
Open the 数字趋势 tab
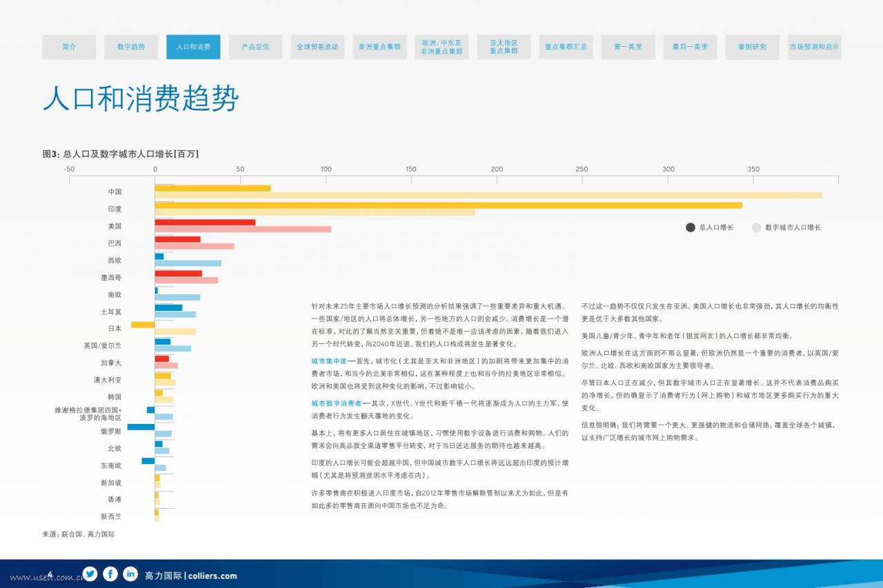click(131, 47)
